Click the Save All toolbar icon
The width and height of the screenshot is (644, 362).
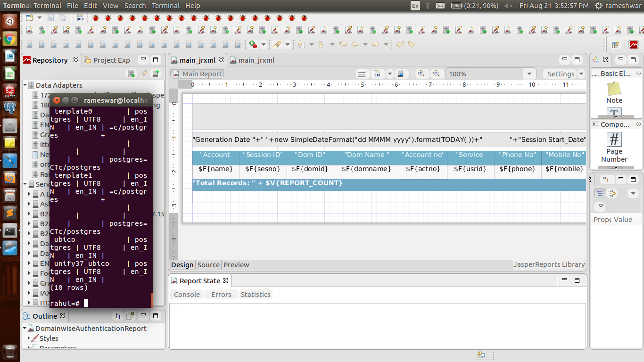tap(62, 18)
